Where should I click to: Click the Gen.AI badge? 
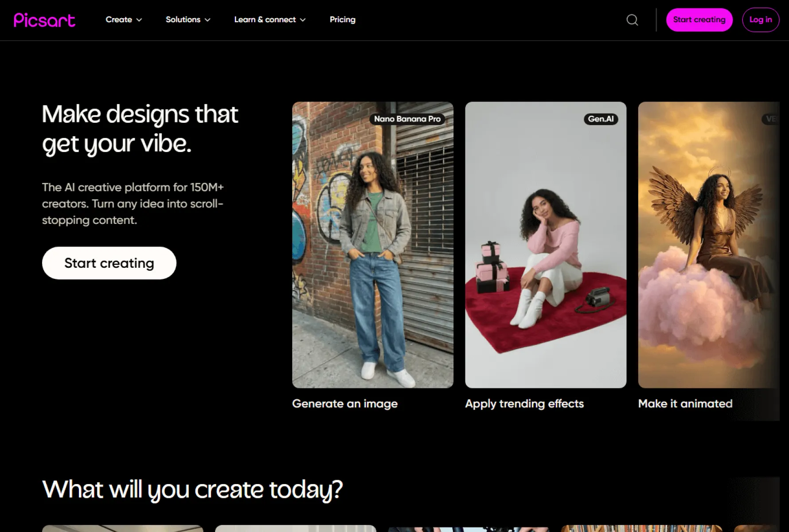tap(601, 119)
